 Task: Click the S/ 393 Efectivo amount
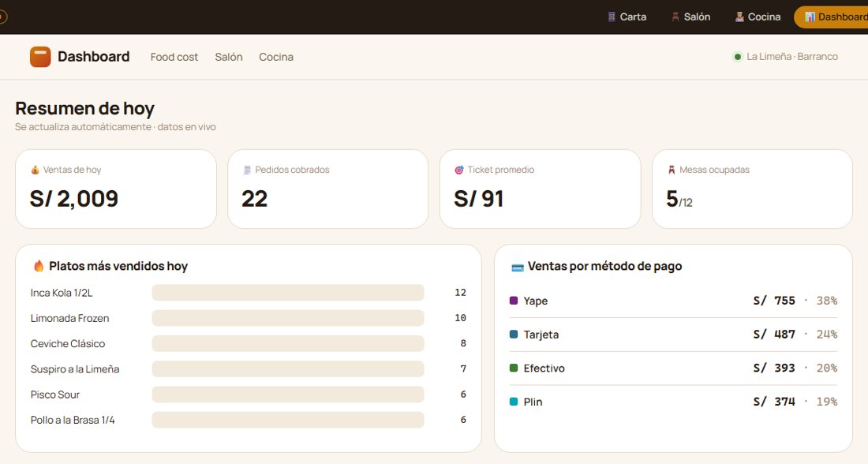click(x=774, y=369)
